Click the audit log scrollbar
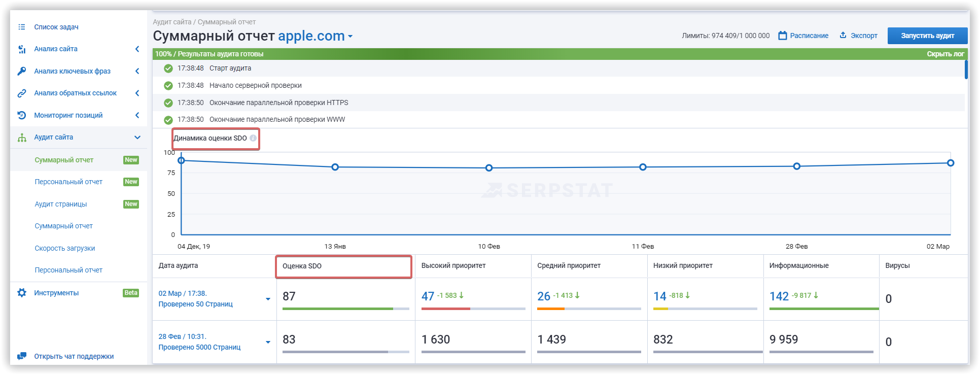Screen dimensions: 980x375 pos(966,70)
